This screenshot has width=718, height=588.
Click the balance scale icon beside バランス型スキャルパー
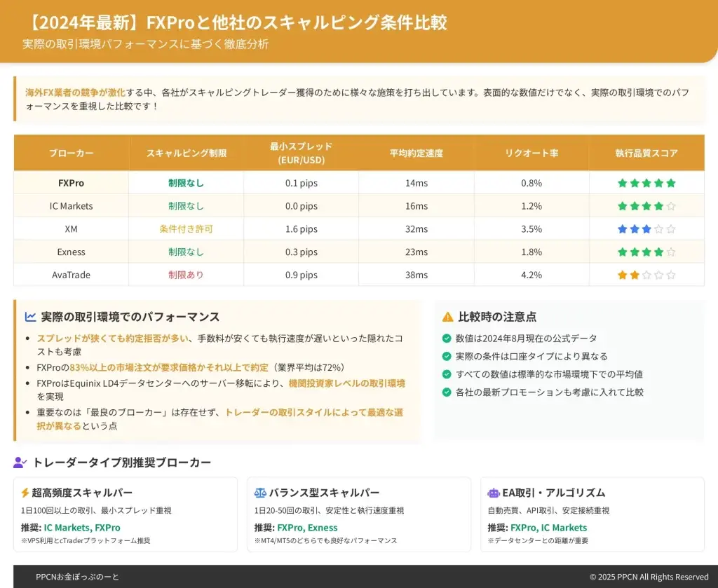point(260,493)
